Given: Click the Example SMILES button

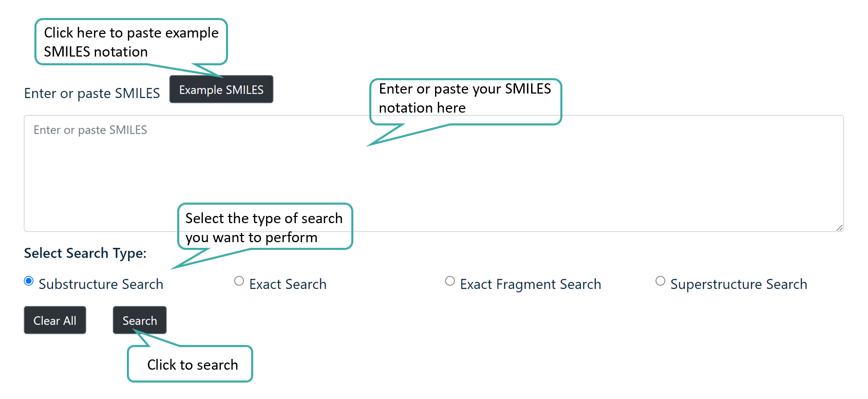Looking at the screenshot, I should [x=221, y=89].
